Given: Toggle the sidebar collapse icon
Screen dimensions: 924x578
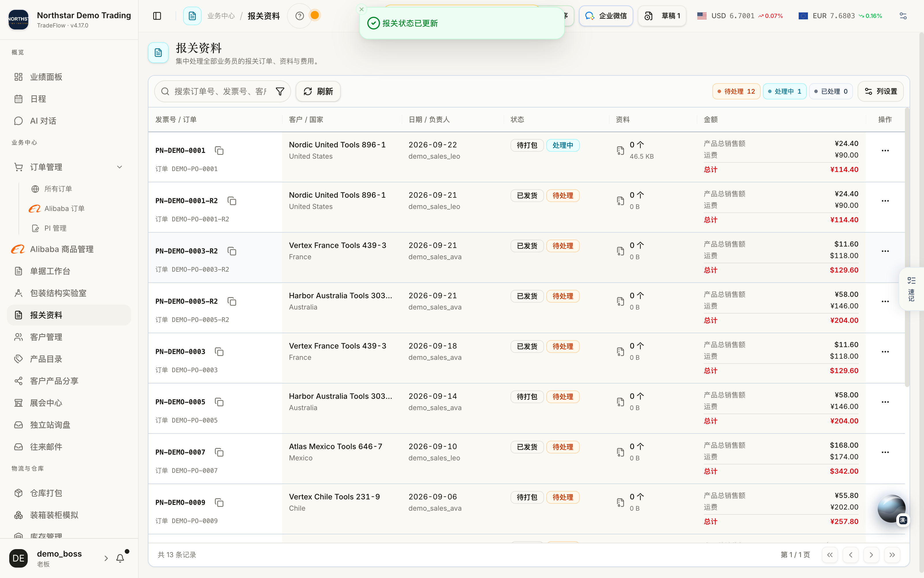Looking at the screenshot, I should pos(157,16).
